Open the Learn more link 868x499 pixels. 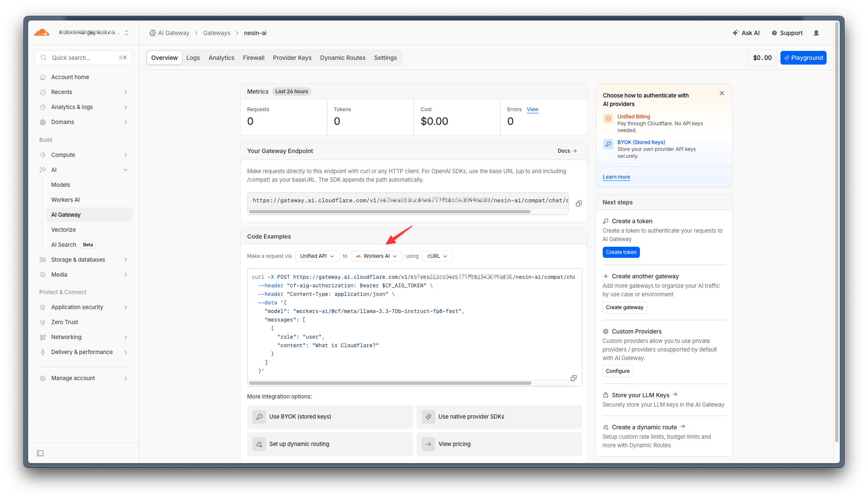[x=616, y=177]
